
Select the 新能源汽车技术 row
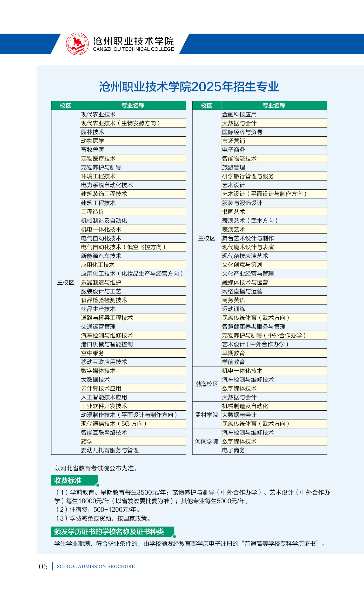coord(133,256)
